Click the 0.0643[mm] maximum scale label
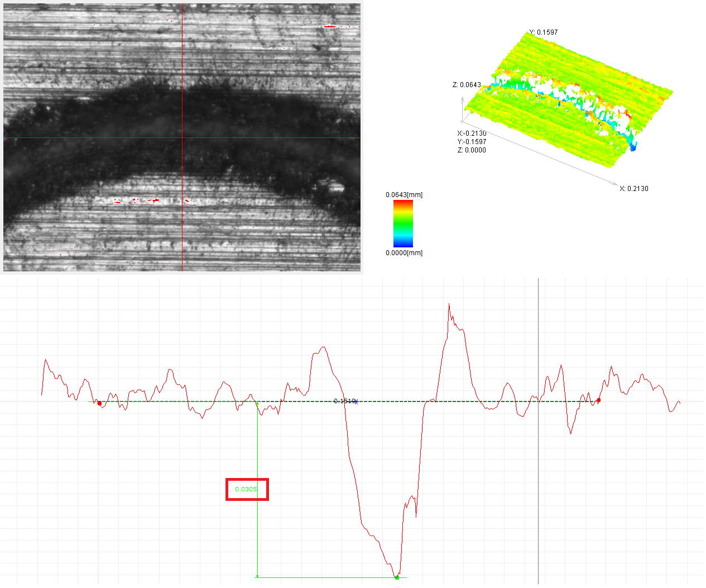706x588 pixels. (404, 195)
